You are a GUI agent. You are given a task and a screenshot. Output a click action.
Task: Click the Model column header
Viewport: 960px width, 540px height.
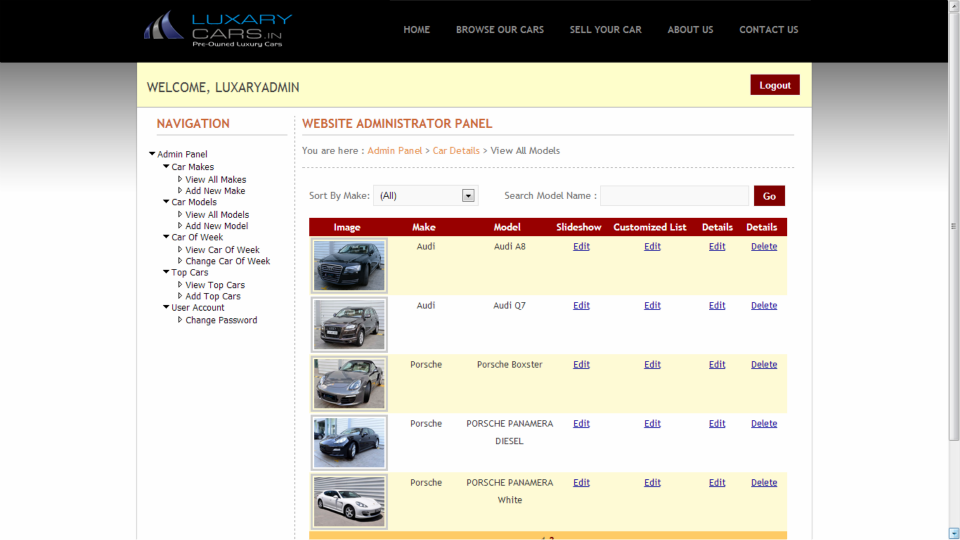point(507,227)
